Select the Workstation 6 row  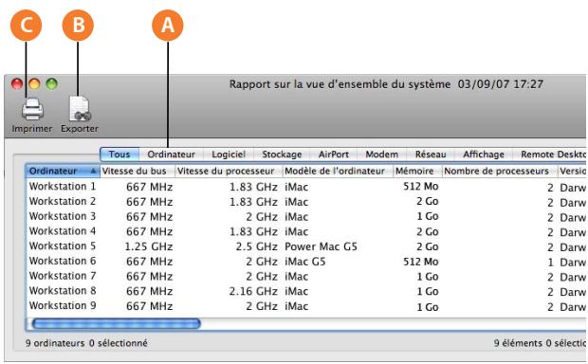[306, 262]
